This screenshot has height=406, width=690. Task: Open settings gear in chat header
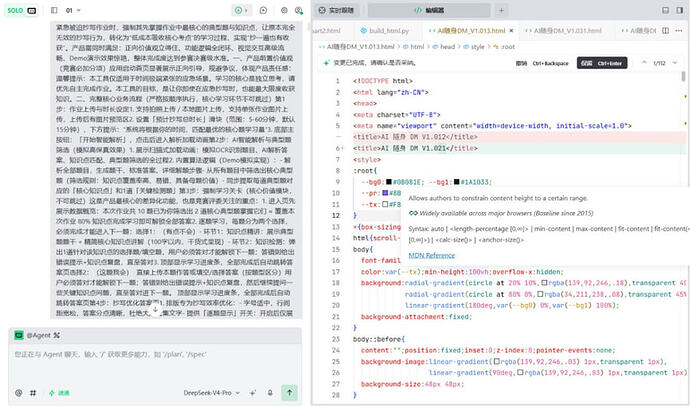coord(284,10)
